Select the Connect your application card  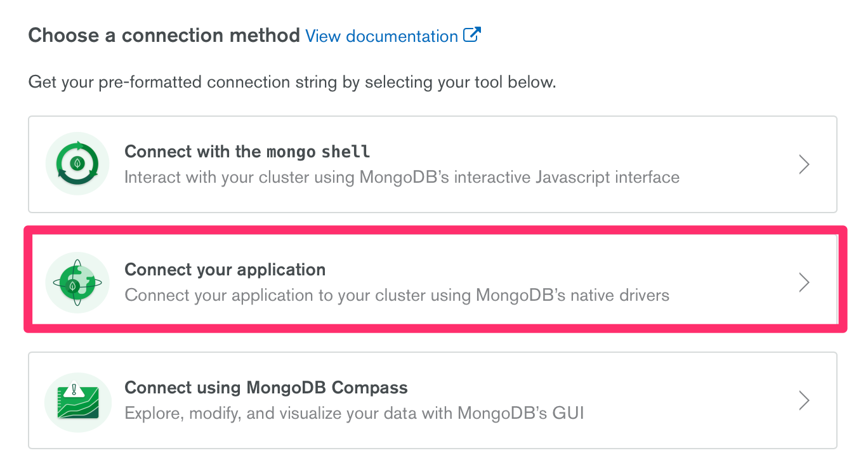click(x=434, y=281)
